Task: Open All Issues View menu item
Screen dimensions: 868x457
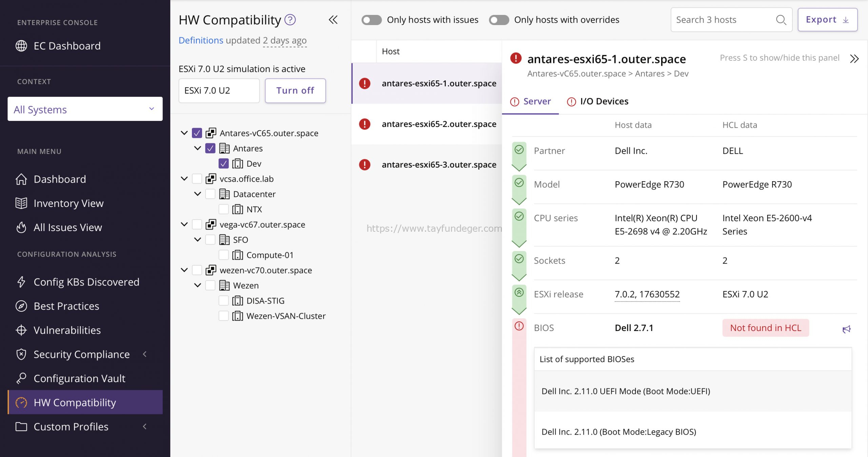Action: click(x=85, y=227)
